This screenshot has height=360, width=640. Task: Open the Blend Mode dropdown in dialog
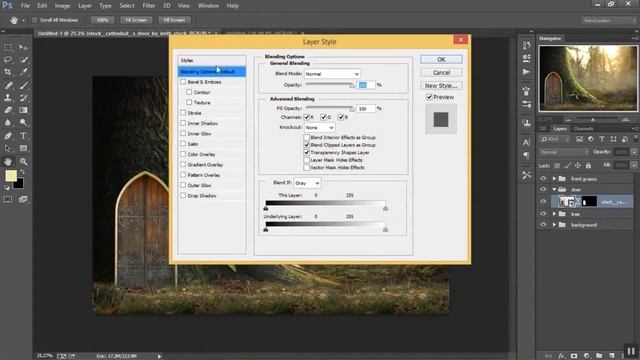point(332,74)
